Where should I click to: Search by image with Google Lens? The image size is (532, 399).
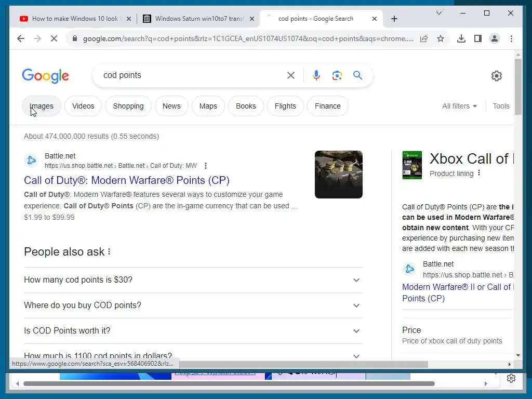[x=337, y=75]
